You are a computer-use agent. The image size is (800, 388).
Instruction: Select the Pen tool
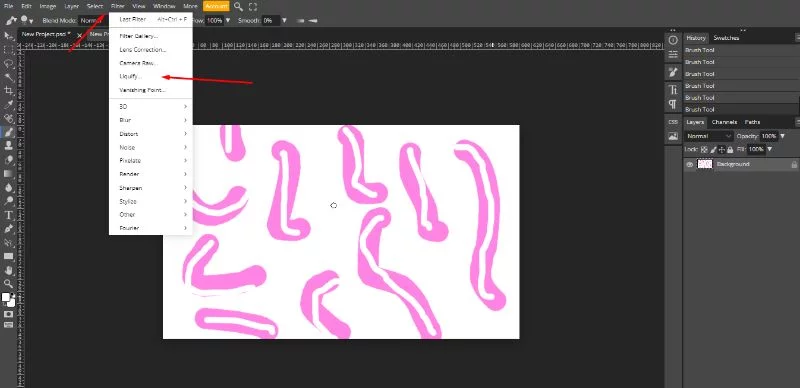(x=9, y=229)
